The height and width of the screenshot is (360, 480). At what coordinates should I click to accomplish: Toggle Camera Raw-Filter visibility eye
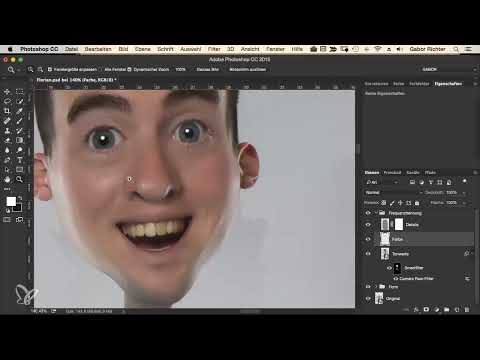[396, 278]
